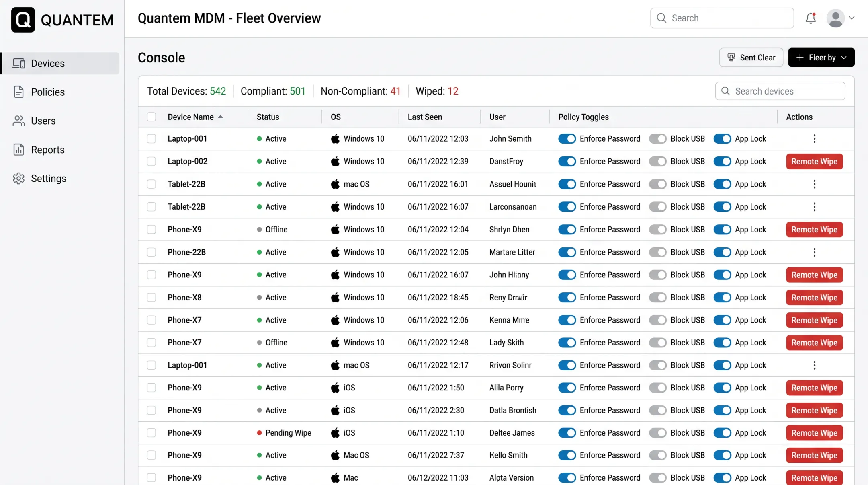The width and height of the screenshot is (868, 485).
Task: Turn off App Lock for Datla Brontish
Action: 722,410
